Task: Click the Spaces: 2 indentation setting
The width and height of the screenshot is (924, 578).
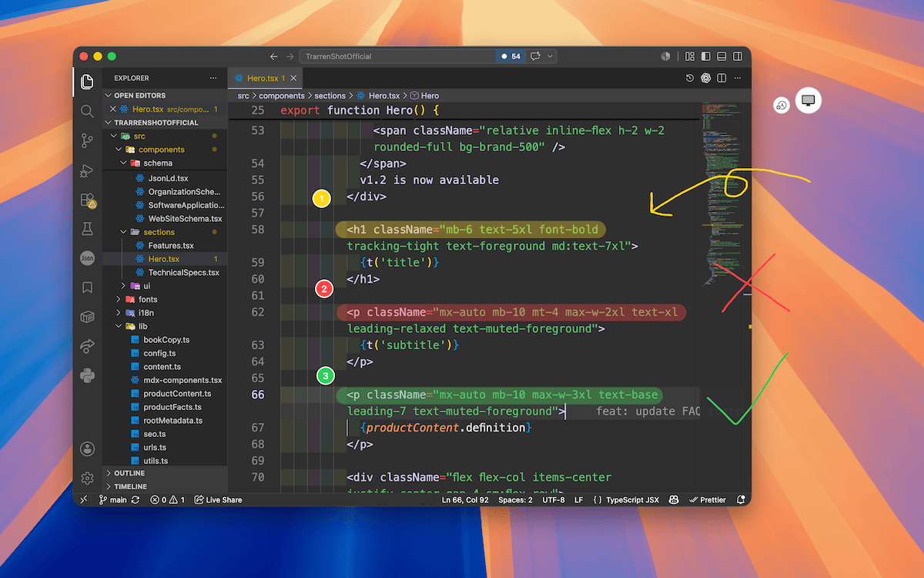Action: 515,499
